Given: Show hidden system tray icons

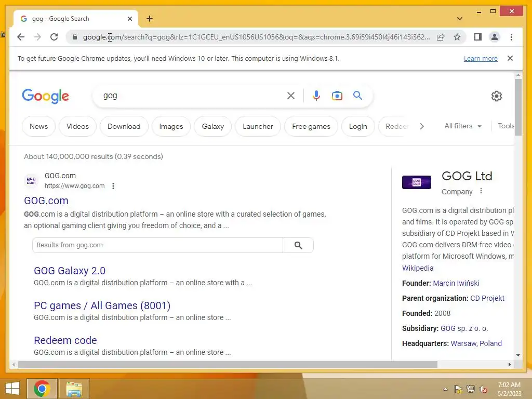Looking at the screenshot, I should click(x=445, y=389).
